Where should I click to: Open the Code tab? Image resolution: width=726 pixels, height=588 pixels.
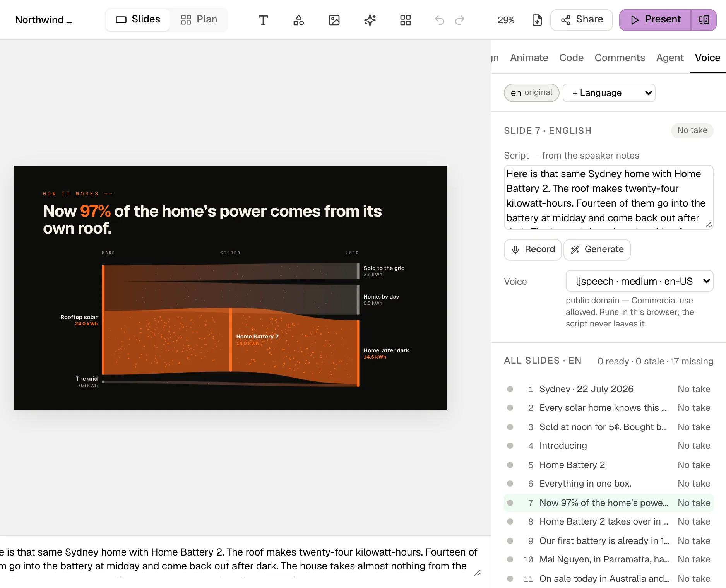[x=571, y=58]
